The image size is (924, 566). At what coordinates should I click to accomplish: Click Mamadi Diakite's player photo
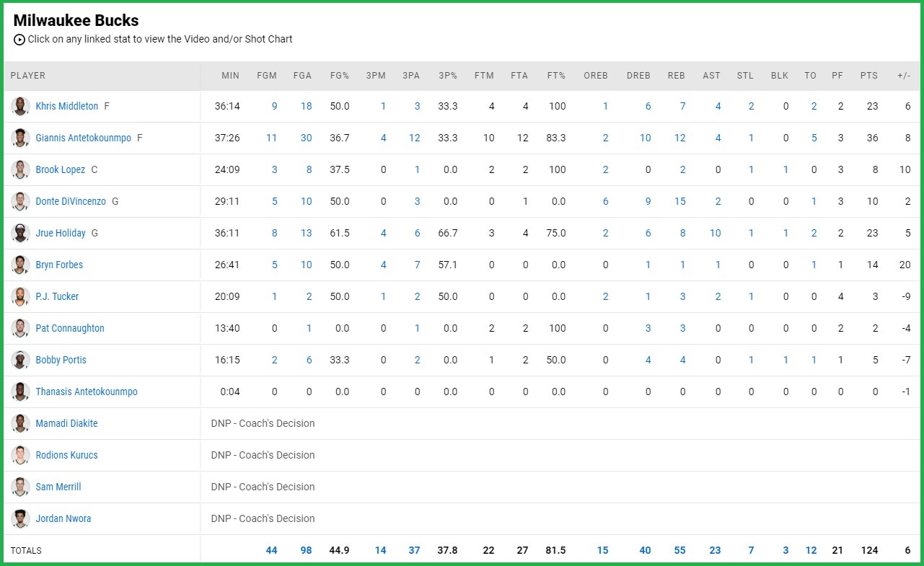[20, 423]
